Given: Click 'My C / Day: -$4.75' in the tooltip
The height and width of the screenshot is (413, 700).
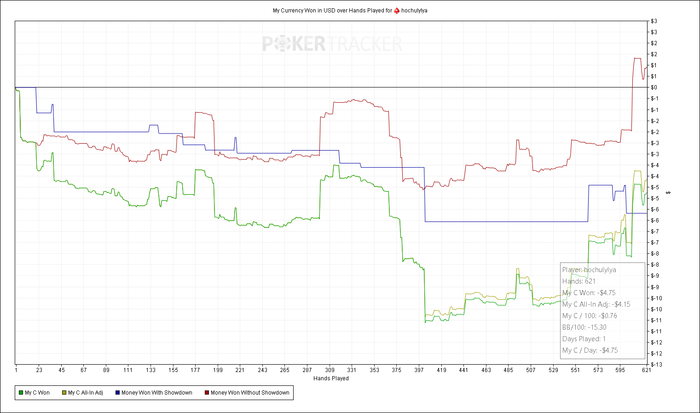Looking at the screenshot, I should point(590,350).
